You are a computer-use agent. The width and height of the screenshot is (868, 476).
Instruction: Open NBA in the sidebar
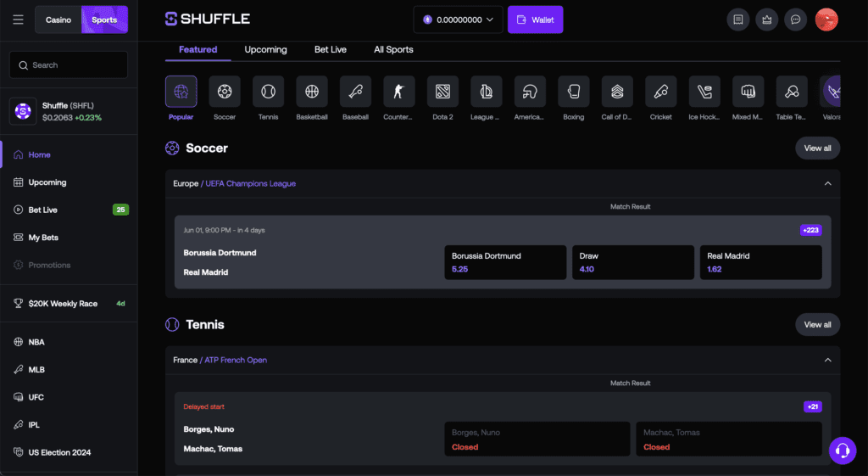click(x=70, y=342)
